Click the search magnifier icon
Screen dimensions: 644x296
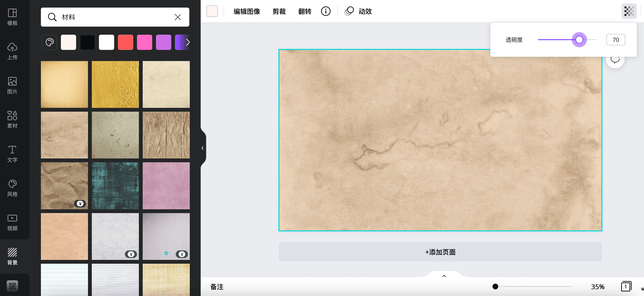point(52,17)
